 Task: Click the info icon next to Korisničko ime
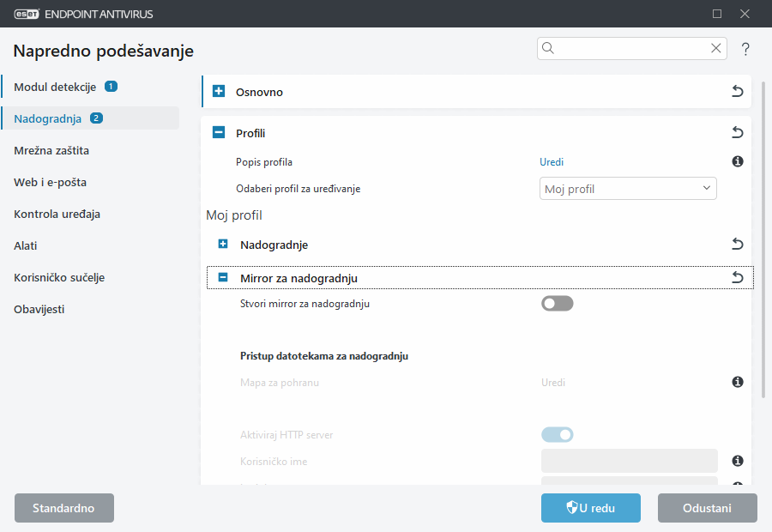pyautogui.click(x=738, y=461)
